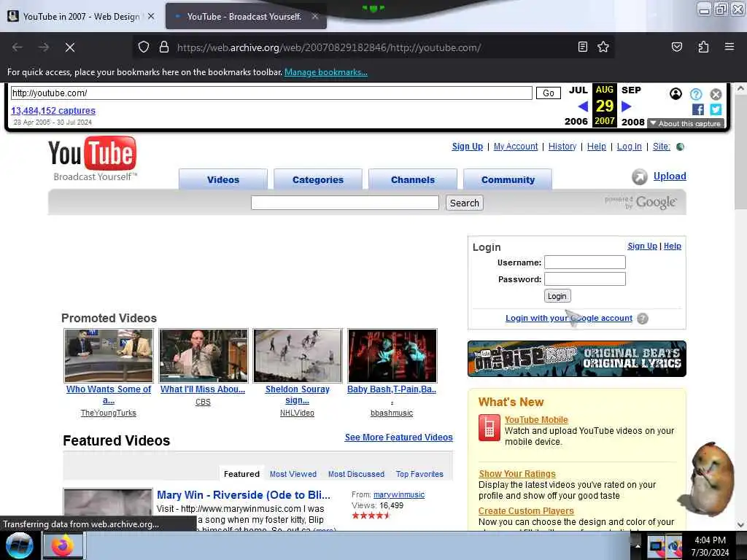Click Login with your Google account link
Image resolution: width=747 pixels, height=560 pixels.
pos(569,318)
